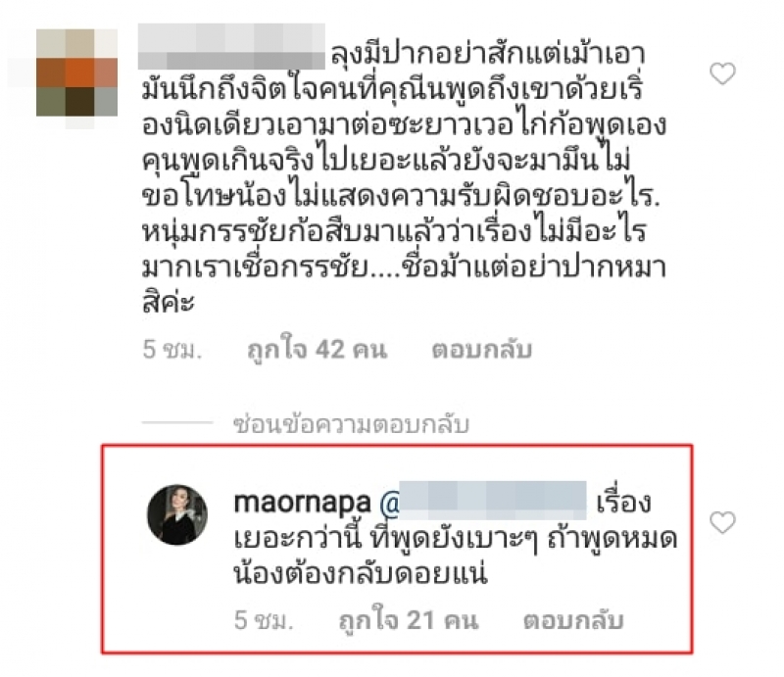This screenshot has width=784, height=677.
Task: Click the last line สิค่ะ of top comment
Action: tap(169, 301)
